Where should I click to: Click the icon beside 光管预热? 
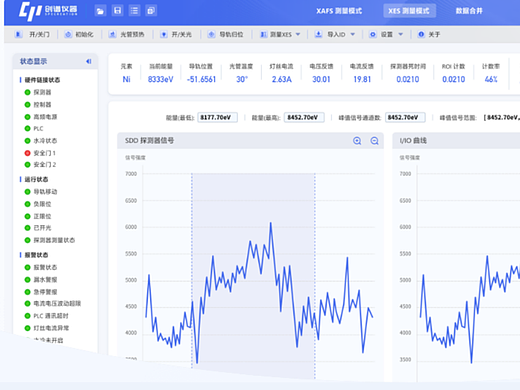(113, 34)
